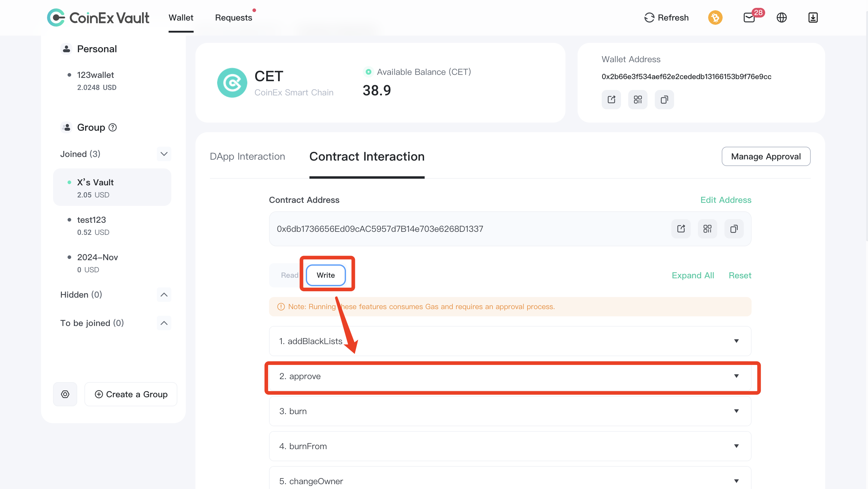Select the Contract Interaction tab
Screen dimensions: 868x489
(367, 156)
